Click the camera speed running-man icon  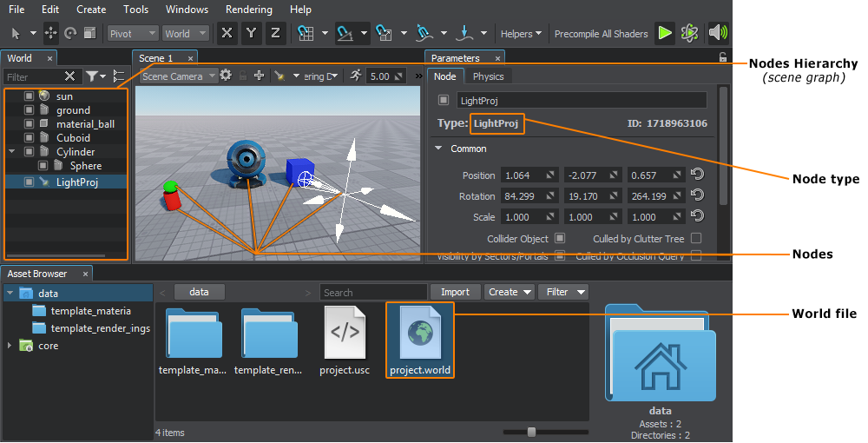pos(356,76)
